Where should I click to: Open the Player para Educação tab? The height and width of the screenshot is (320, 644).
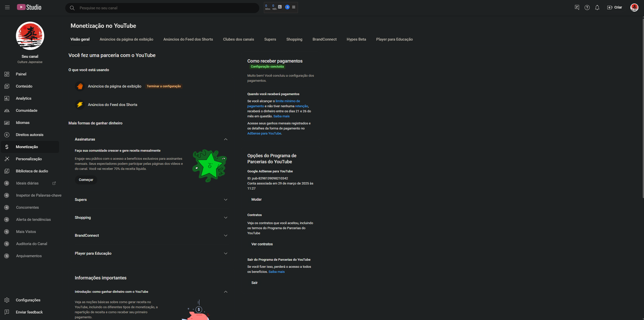[x=394, y=39]
